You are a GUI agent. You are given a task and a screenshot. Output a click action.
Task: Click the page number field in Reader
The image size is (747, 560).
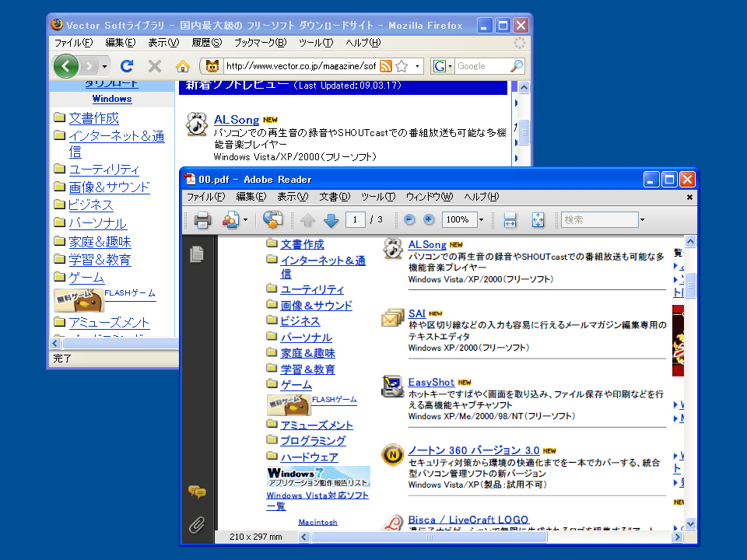point(356,219)
